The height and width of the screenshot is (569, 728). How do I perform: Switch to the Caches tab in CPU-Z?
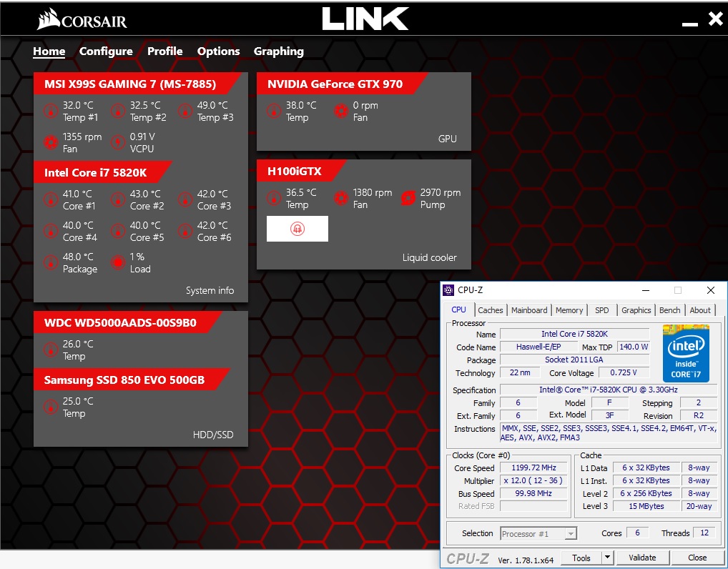point(491,310)
